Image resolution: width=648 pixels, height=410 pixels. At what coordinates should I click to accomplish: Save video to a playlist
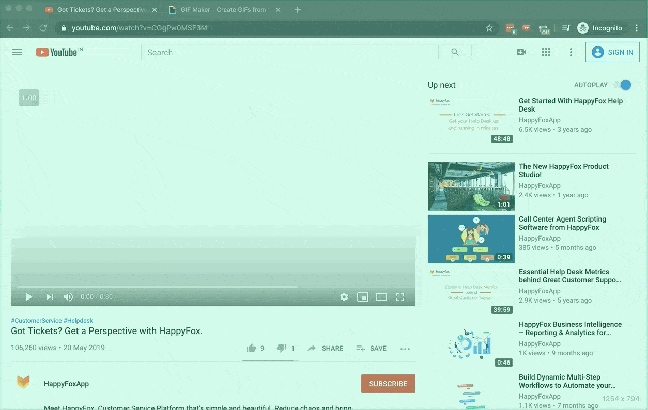click(371, 348)
